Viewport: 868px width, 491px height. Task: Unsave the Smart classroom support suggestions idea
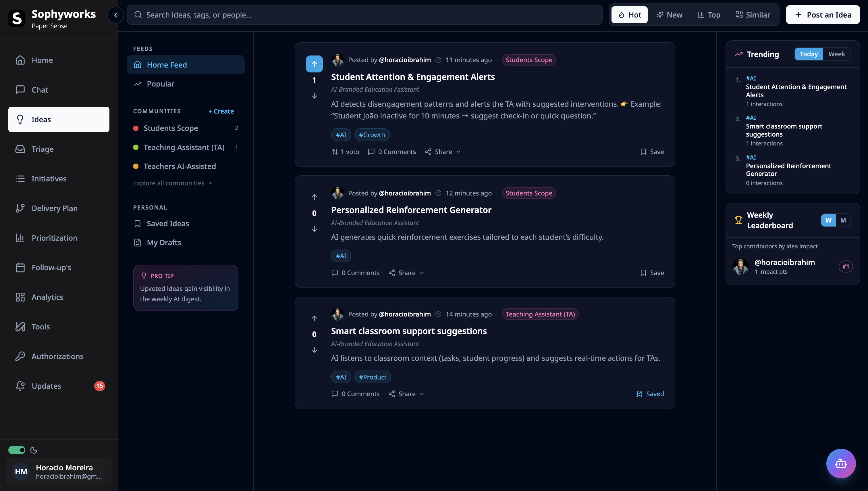[650, 394]
